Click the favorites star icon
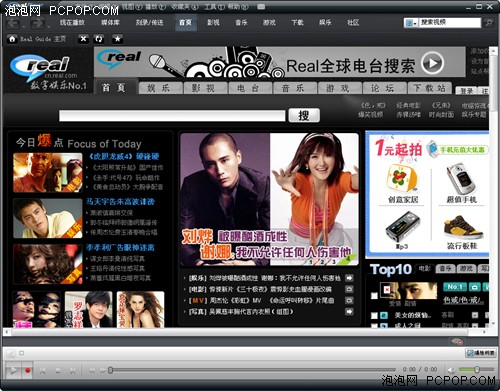 (117, 39)
